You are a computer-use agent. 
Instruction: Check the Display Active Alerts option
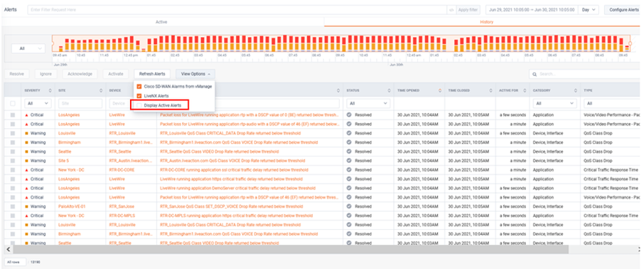pos(139,105)
